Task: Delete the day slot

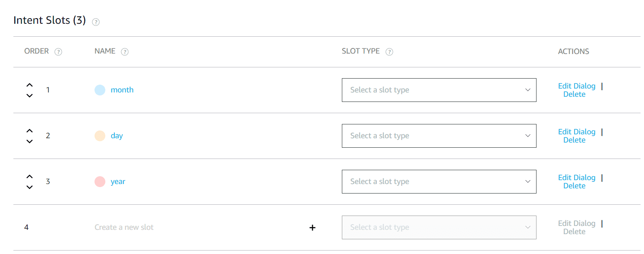Action: pyautogui.click(x=574, y=140)
